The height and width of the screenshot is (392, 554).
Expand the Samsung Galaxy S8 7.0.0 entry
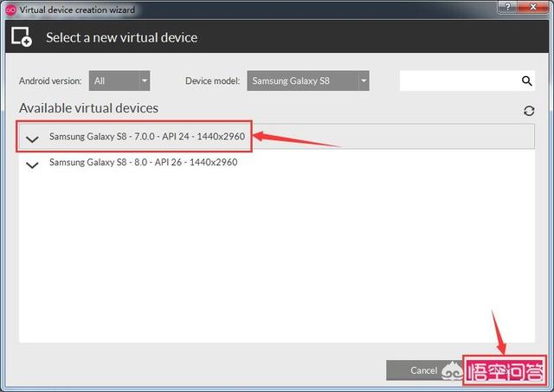click(32, 139)
